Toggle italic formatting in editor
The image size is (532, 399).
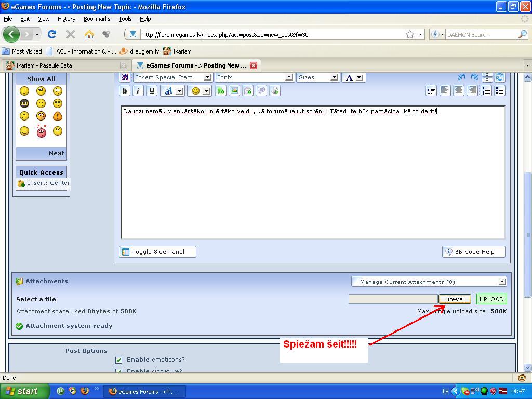138,91
